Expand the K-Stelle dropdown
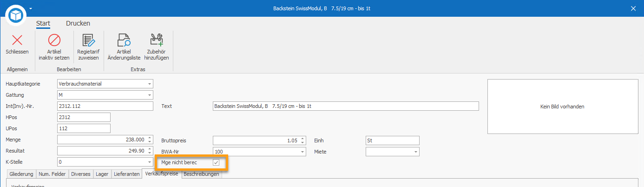644x187 pixels. (x=149, y=162)
